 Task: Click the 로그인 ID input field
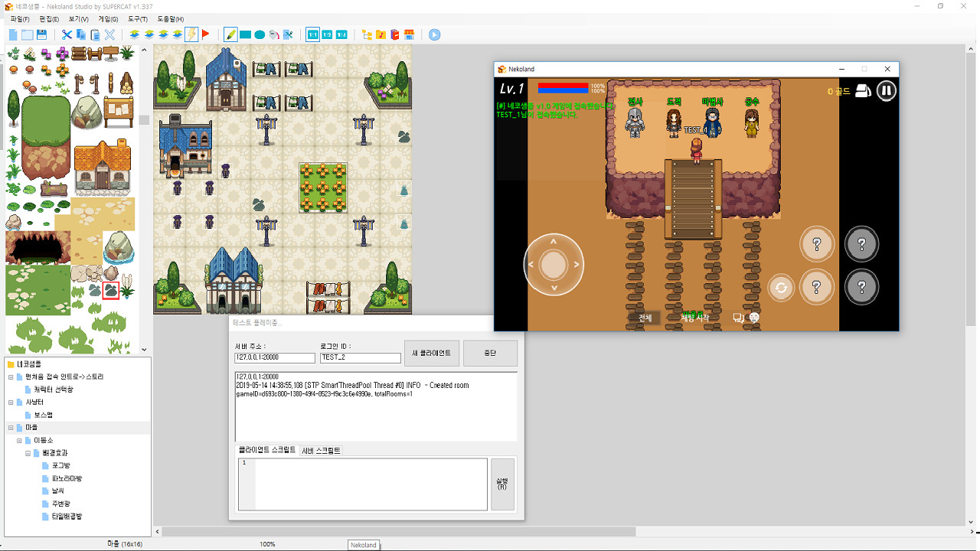click(x=360, y=357)
